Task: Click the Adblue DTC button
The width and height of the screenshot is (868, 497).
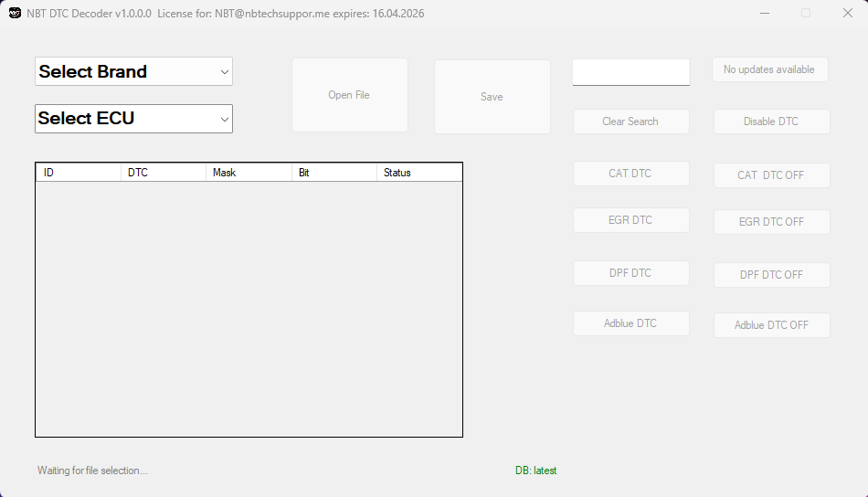Action: click(x=631, y=323)
